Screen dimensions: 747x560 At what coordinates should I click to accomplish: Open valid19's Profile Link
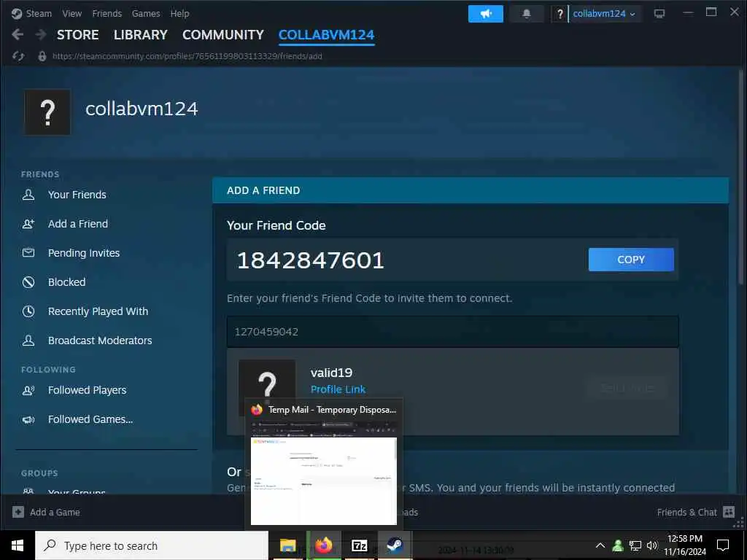pyautogui.click(x=338, y=389)
